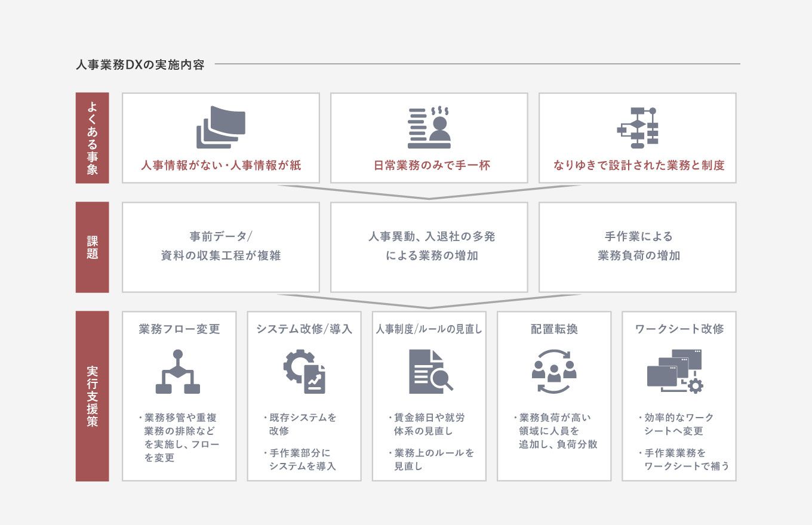Click the 人事制度/ルールの見直し card title
The height and width of the screenshot is (525, 812).
pyautogui.click(x=429, y=329)
